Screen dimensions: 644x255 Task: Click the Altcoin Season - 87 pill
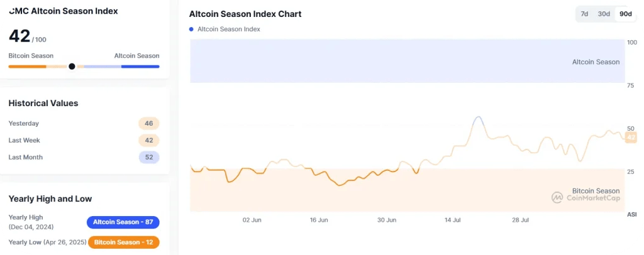pyautogui.click(x=123, y=222)
